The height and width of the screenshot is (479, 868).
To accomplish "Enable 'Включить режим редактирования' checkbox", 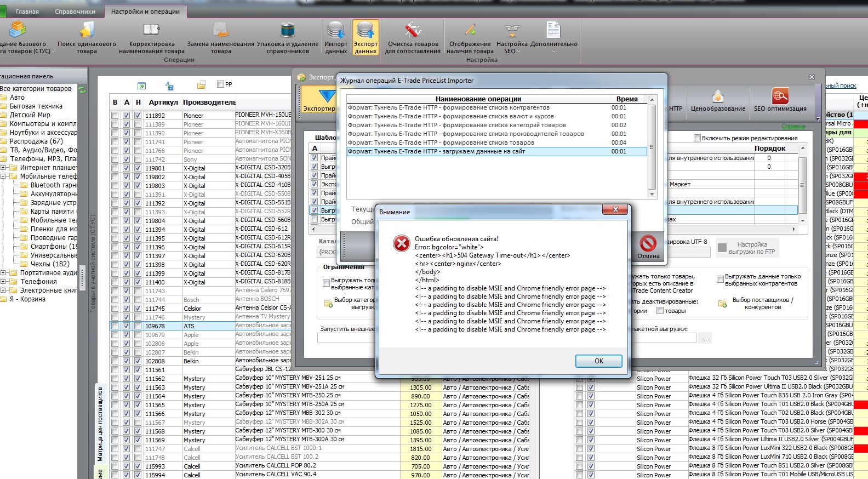I will pos(698,138).
